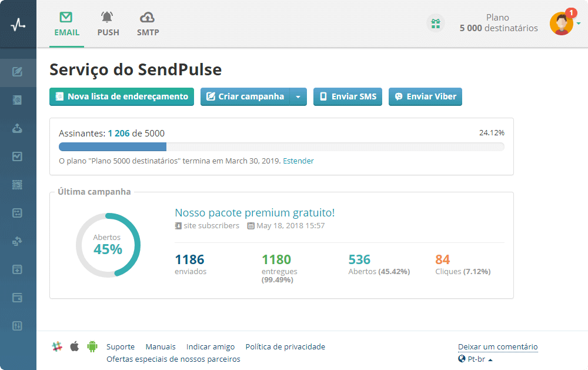The height and width of the screenshot is (370, 588).
Task: Click the Slack icon in footer
Action: coord(57,346)
